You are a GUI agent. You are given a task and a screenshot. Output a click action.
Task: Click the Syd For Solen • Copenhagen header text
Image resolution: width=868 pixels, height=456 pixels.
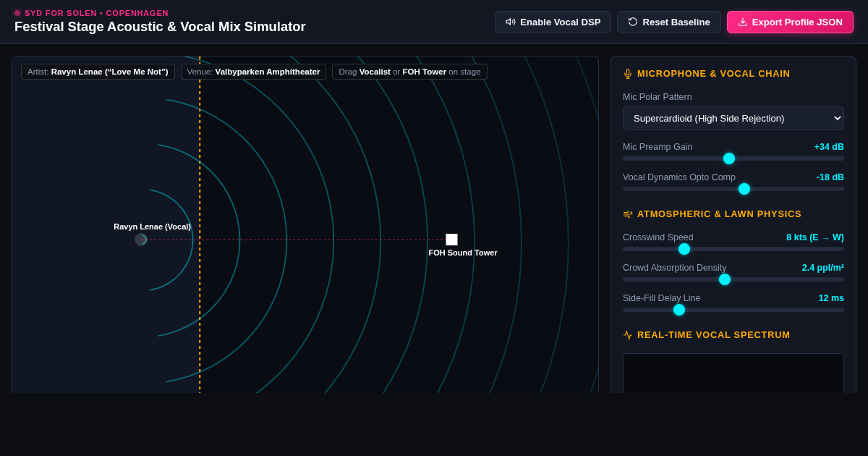pyautogui.click(x=96, y=13)
